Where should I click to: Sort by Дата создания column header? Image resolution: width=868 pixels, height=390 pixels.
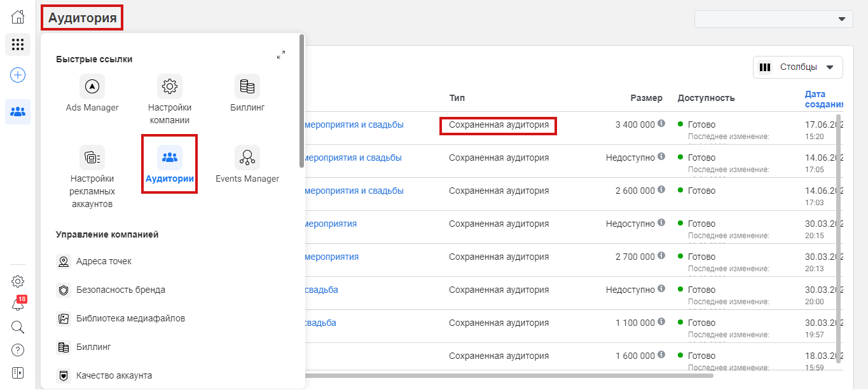(x=823, y=99)
